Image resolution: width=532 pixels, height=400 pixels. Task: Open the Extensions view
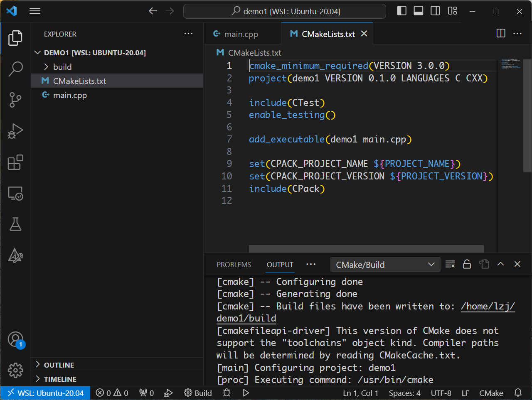tap(15, 162)
